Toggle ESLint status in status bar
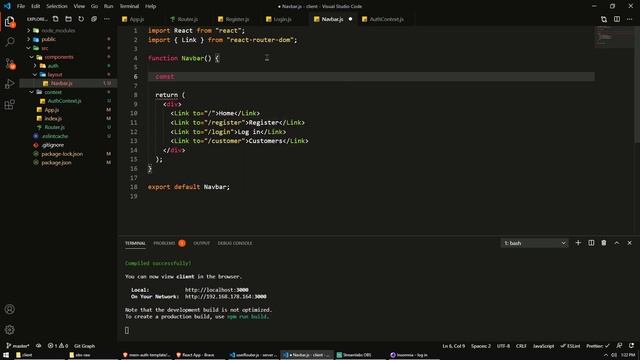This screenshot has width=640, height=360. click(571, 346)
